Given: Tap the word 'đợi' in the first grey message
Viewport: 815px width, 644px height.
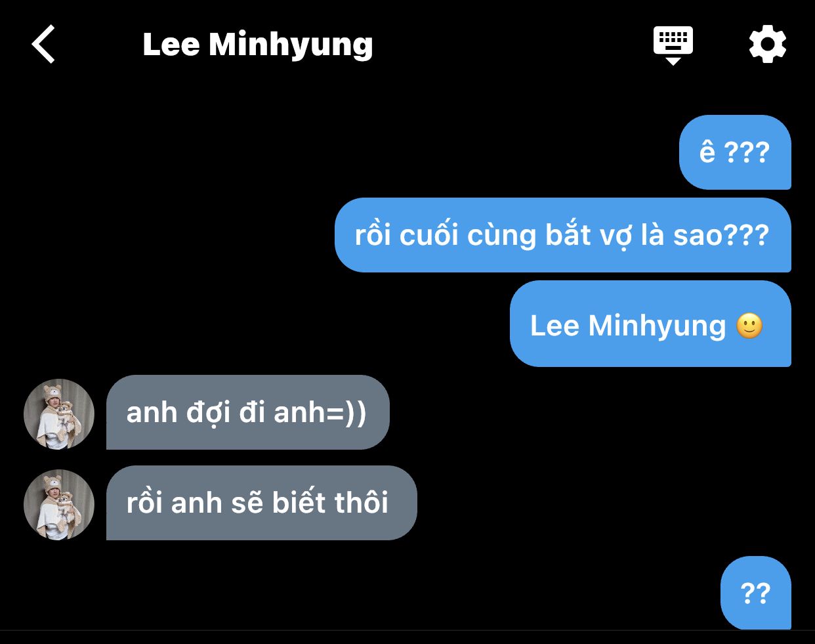Looking at the screenshot, I should point(208,413).
